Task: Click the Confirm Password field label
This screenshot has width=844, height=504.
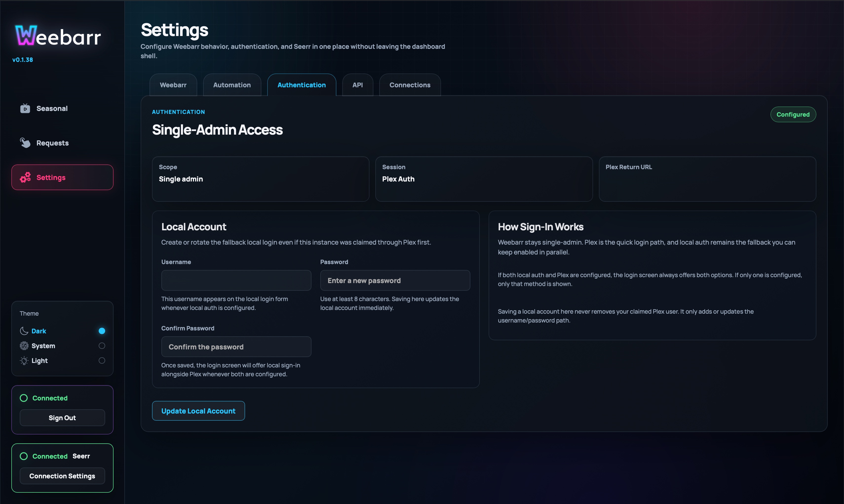Action: [x=188, y=328]
